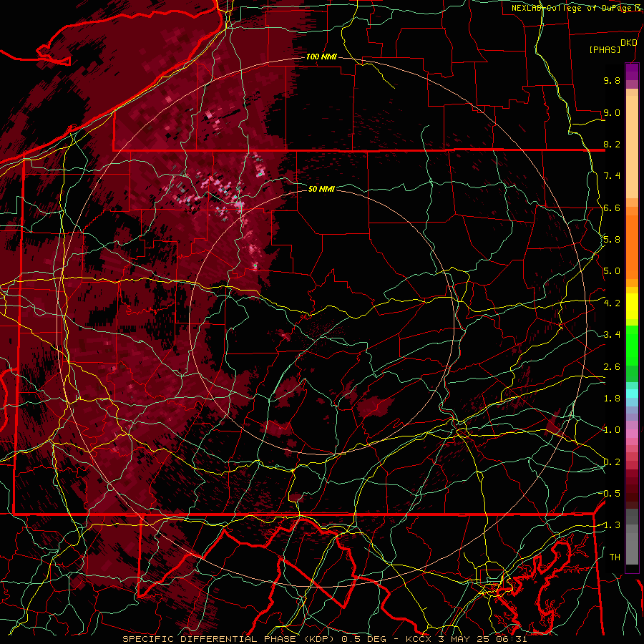Click the 7.4 legend value
This screenshot has width=644, height=644.
click(x=612, y=176)
